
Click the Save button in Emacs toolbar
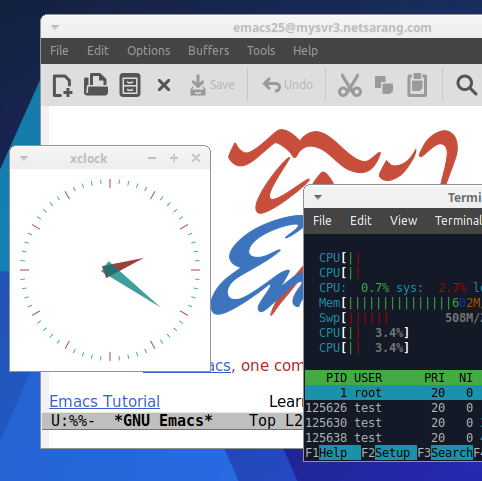click(x=212, y=85)
